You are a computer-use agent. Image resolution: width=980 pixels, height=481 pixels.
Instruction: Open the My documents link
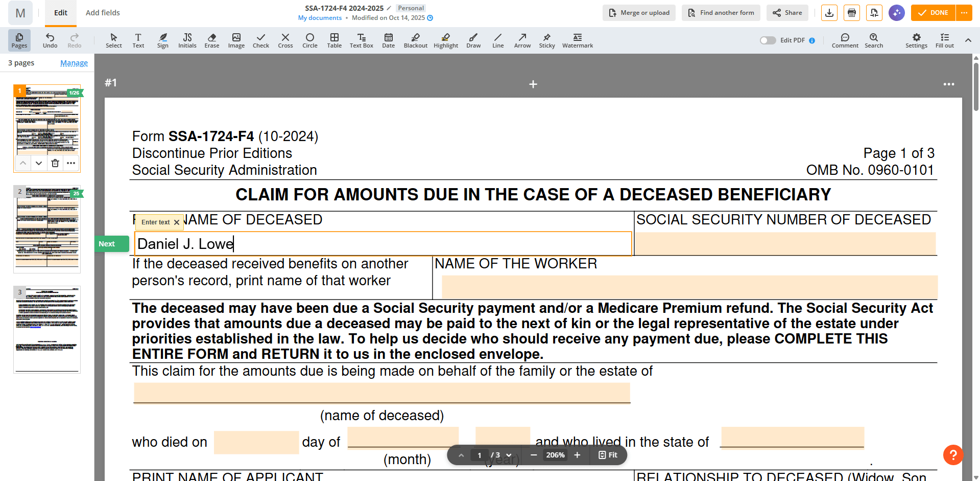click(320, 18)
